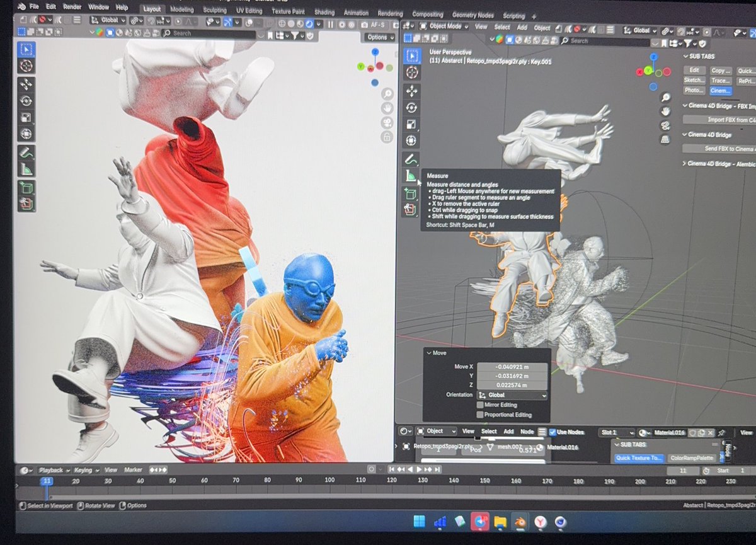
Task: Select the Rotate tool in right viewport
Action: point(411,108)
